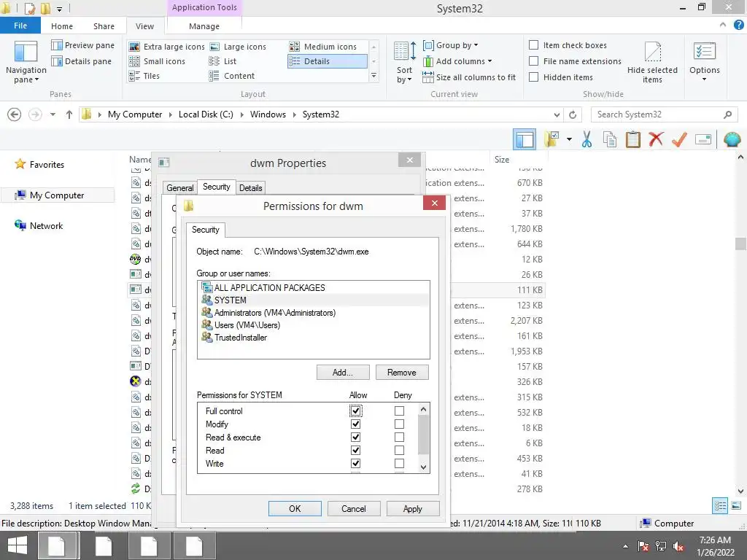Click Hide selected items

click(x=652, y=63)
